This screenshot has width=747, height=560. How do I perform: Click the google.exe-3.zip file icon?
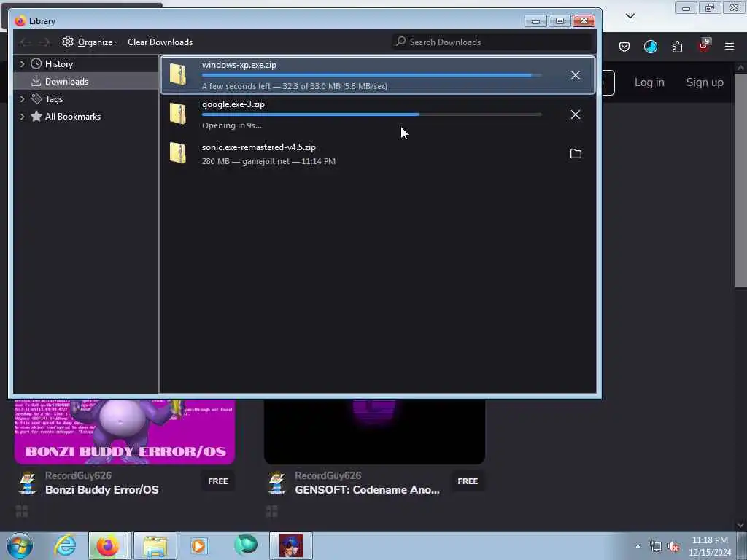[x=178, y=114]
